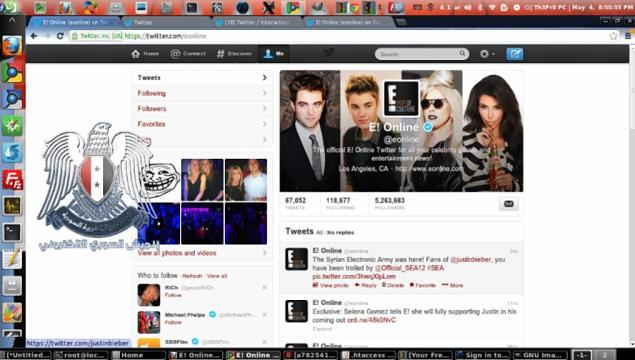
Task: Open the settings gear menu
Action: point(486,54)
